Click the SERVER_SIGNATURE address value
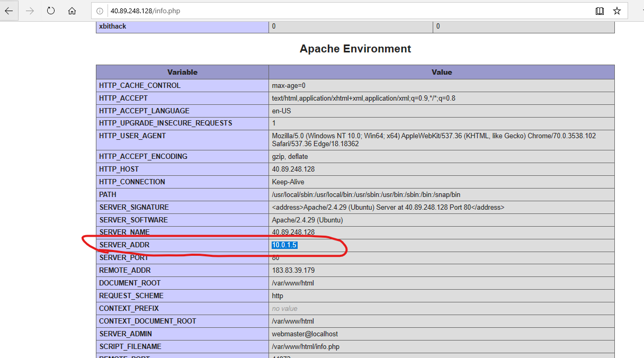Image resolution: width=644 pixels, height=358 pixels. tap(388, 207)
